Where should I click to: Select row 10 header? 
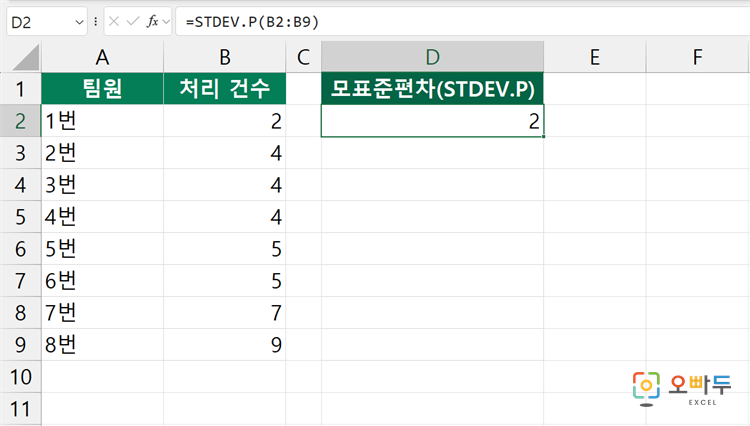click(x=20, y=377)
